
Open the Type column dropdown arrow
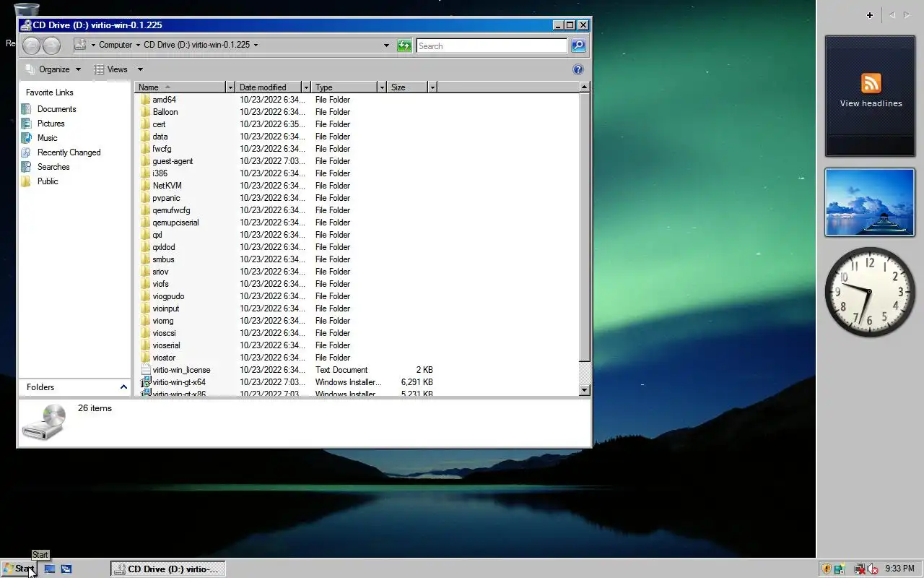coord(382,87)
